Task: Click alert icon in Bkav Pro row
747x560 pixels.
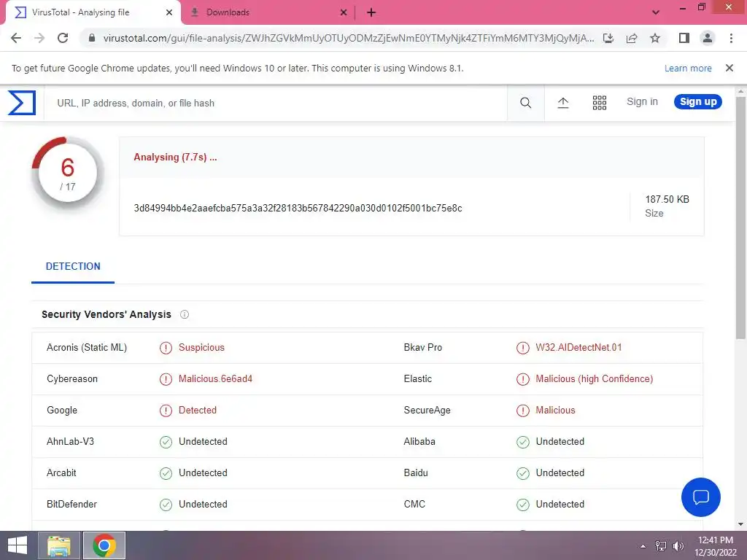Action: [x=522, y=348]
